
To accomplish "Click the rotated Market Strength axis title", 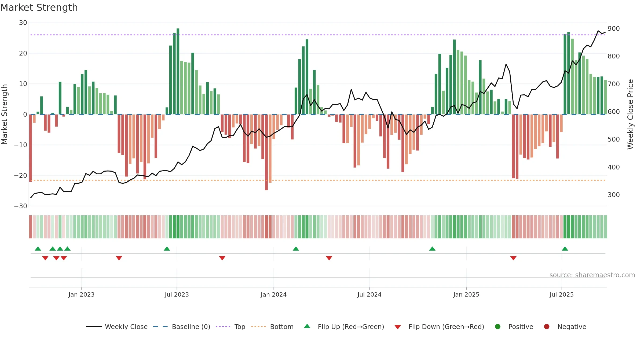I will 5,114.
